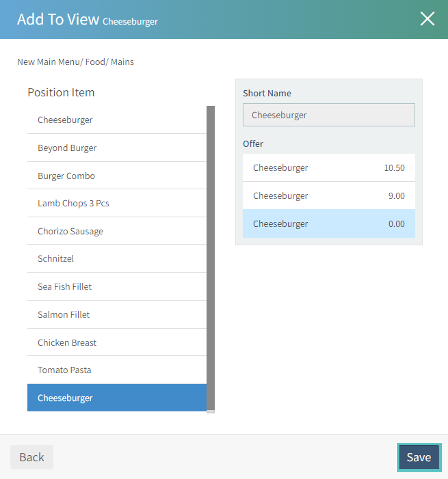Click the Save button
448x479 pixels.
[x=419, y=457]
